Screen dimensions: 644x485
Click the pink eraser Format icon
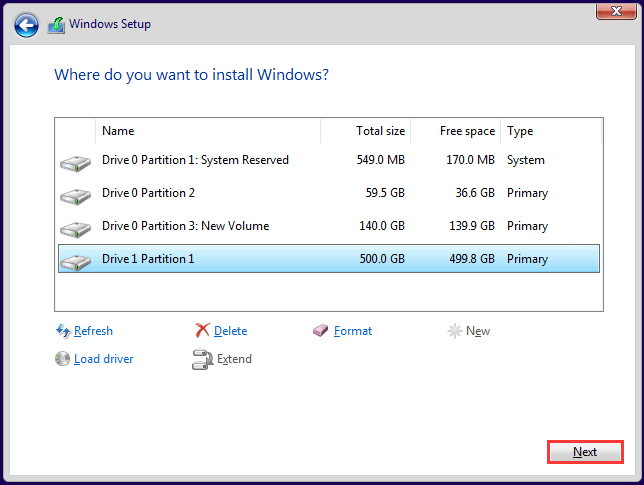click(320, 330)
